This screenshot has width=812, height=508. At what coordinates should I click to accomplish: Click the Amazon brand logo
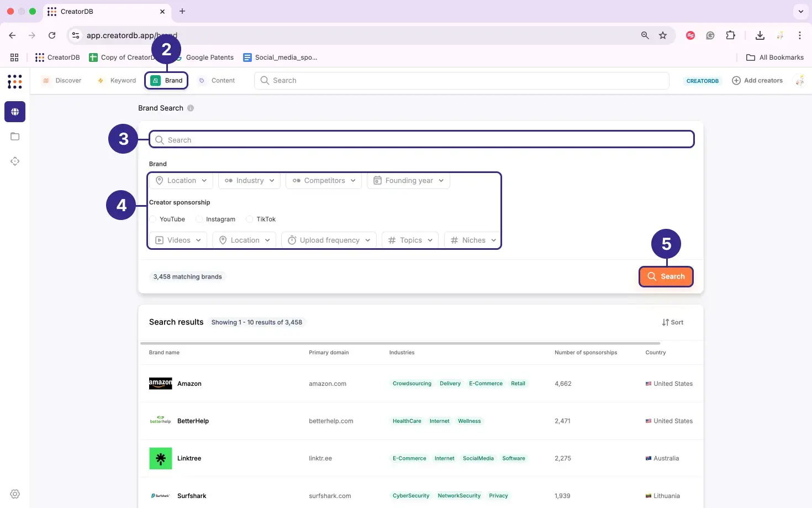click(160, 384)
